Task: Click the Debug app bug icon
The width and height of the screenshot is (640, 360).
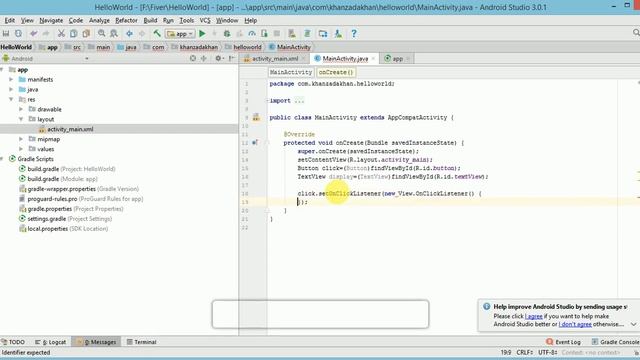Action: 227,33
